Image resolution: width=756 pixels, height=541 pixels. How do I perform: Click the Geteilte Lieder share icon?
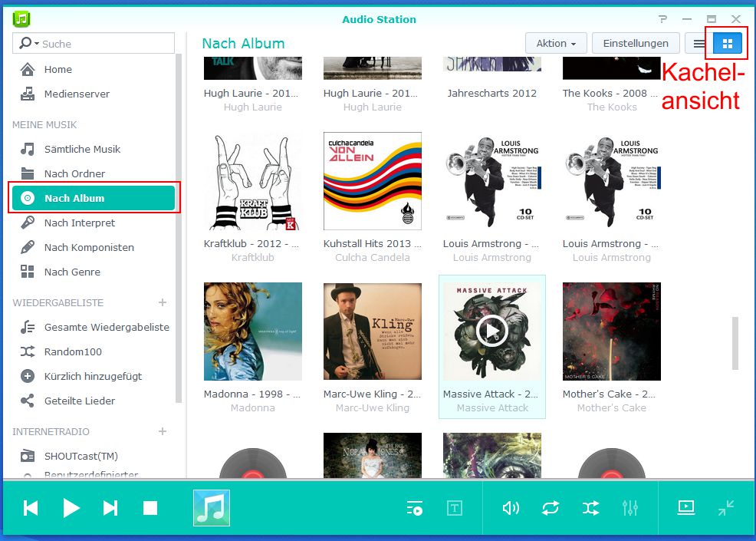(28, 401)
